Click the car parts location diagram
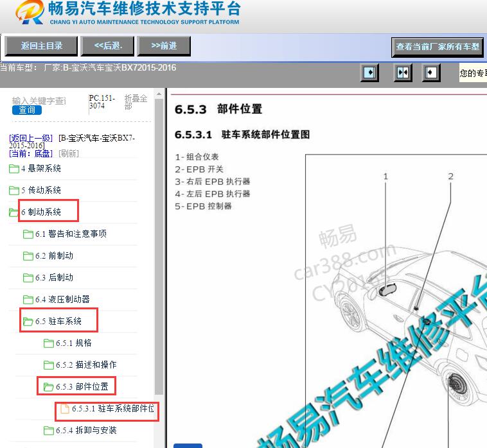487x448 pixels. [396, 301]
